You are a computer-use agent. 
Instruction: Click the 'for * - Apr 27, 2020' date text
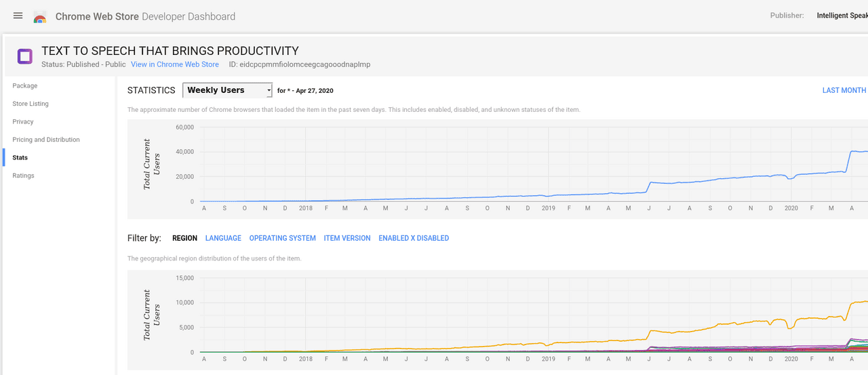(305, 91)
